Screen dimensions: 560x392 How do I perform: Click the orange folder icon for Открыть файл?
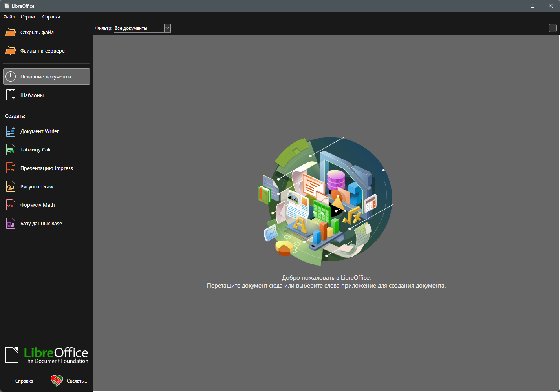(11, 32)
